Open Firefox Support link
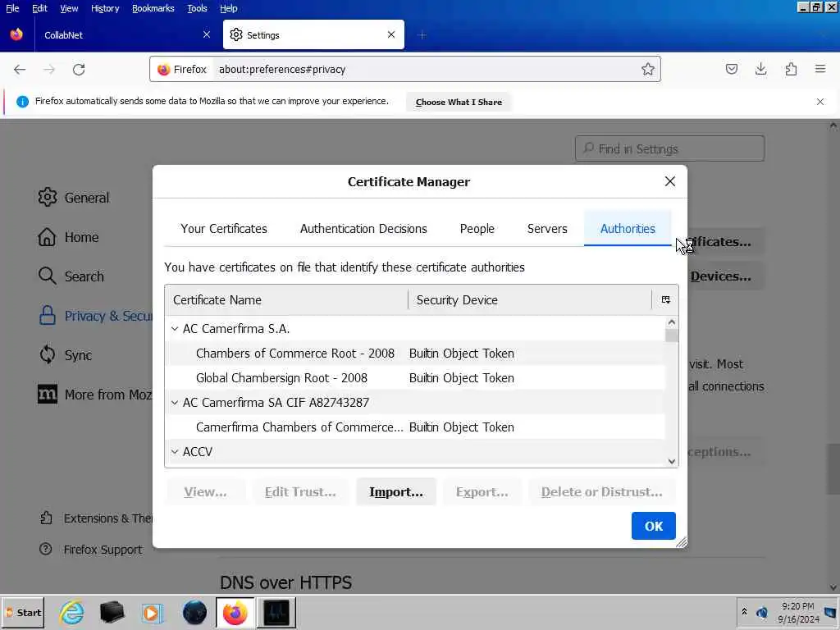This screenshot has width=840, height=630. (x=90, y=550)
